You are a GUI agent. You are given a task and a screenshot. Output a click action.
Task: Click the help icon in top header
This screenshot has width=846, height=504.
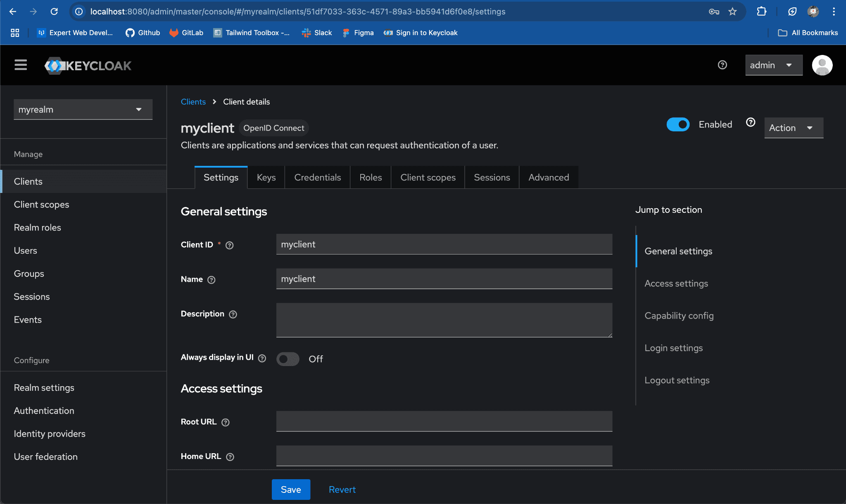[722, 65]
